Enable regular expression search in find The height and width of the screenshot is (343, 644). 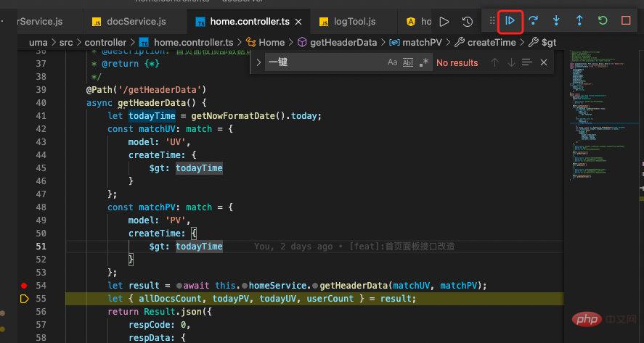423,63
